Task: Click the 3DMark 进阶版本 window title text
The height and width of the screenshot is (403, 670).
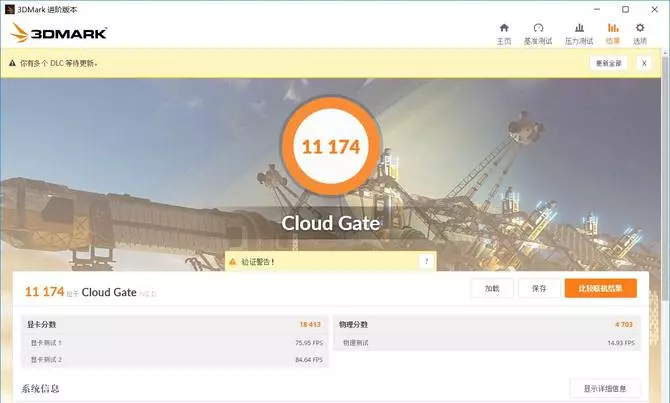Action: pos(47,9)
